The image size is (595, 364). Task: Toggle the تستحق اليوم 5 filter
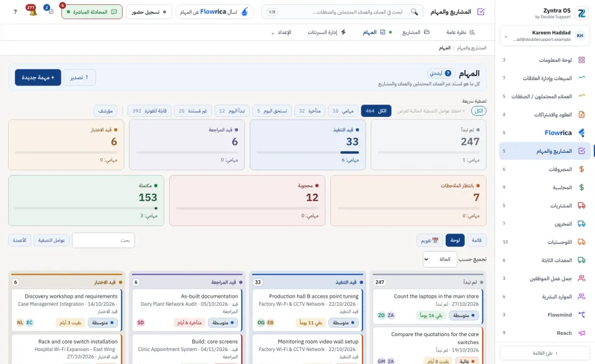271,111
